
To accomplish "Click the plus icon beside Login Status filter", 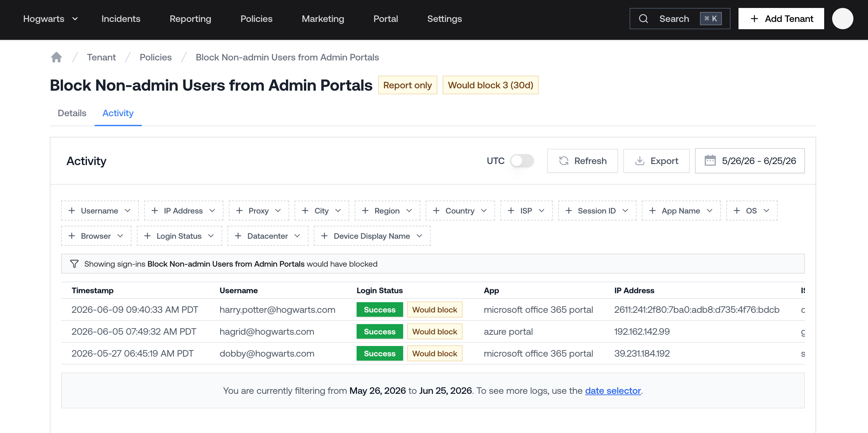I will click(147, 236).
